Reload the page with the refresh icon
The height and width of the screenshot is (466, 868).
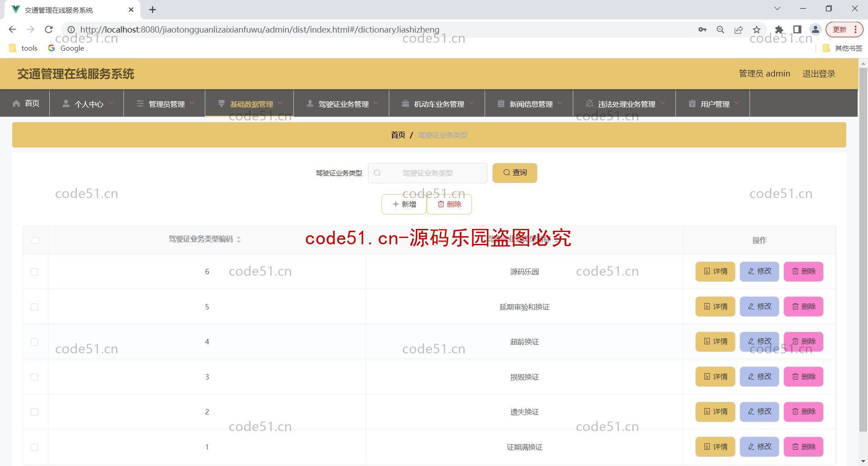(x=48, y=29)
